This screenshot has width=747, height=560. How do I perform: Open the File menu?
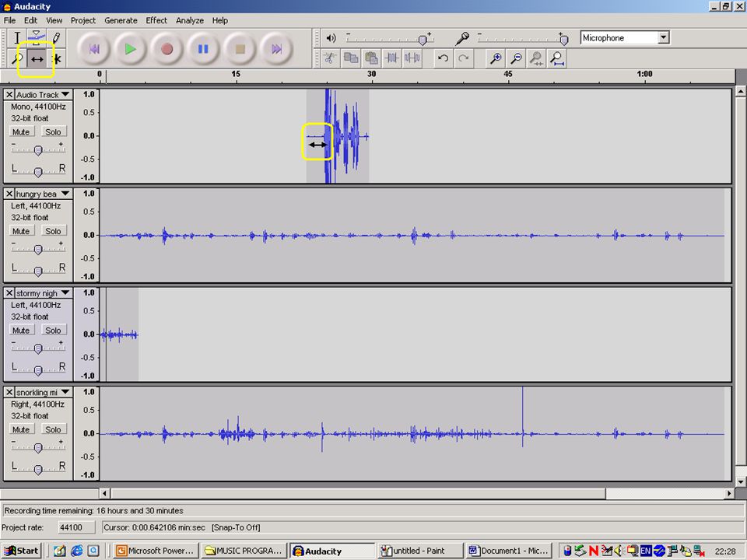tap(9, 20)
